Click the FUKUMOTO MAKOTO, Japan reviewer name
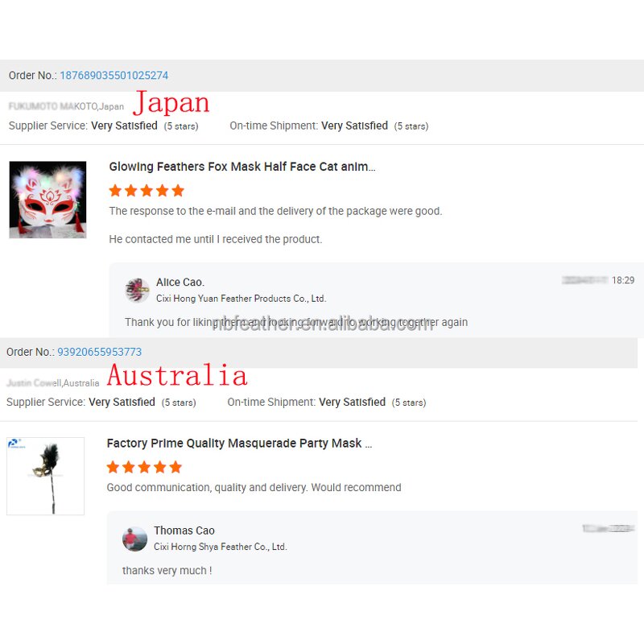This screenshot has width=644, height=644. tap(66, 106)
